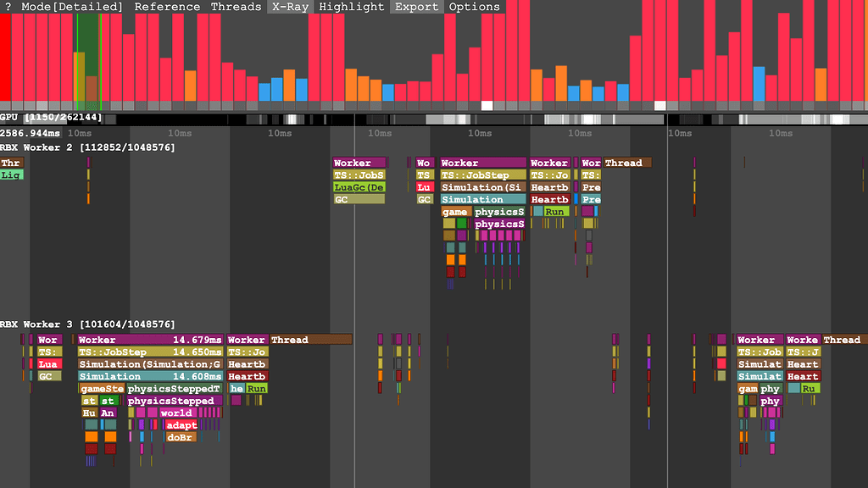The width and height of the screenshot is (868, 488).
Task: Disable the X-Ray overlay
Action: pos(289,7)
